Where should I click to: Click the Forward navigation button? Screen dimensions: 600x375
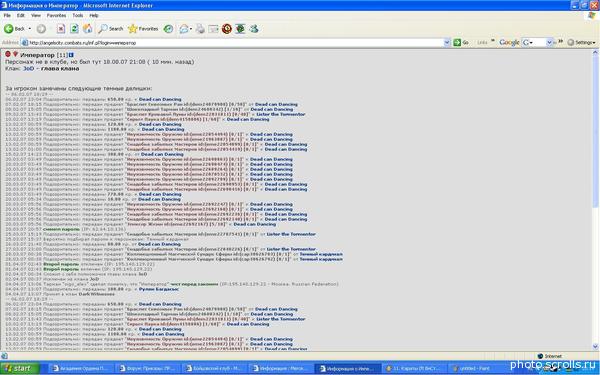41,29
